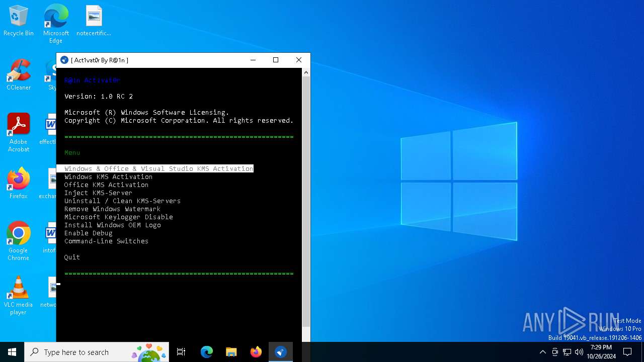Maximize the Act1vat0r window
Screen dimensions: 644x362
tap(276, 60)
